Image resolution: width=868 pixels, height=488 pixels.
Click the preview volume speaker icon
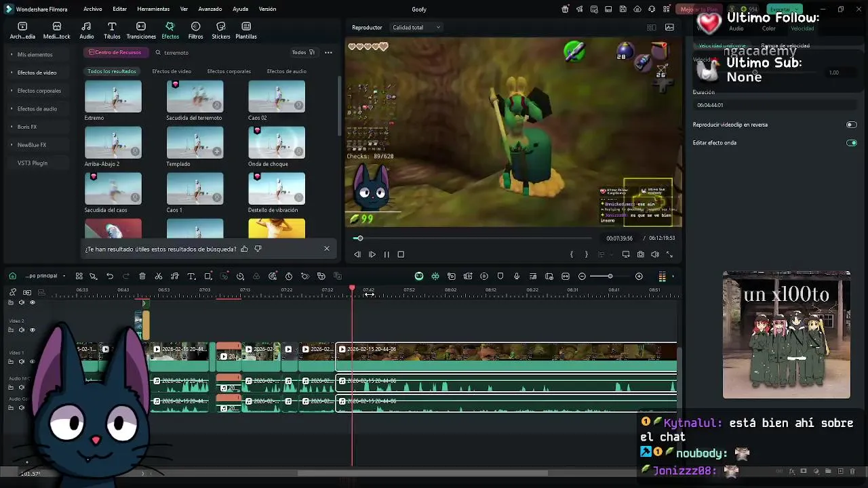(655, 254)
